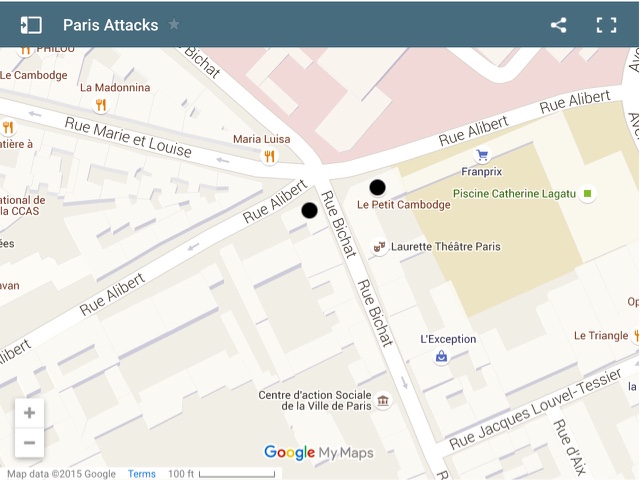Screen dimensions: 640x480
Task: Click the 100 ft scale bar
Action: pyautogui.click(x=222, y=474)
